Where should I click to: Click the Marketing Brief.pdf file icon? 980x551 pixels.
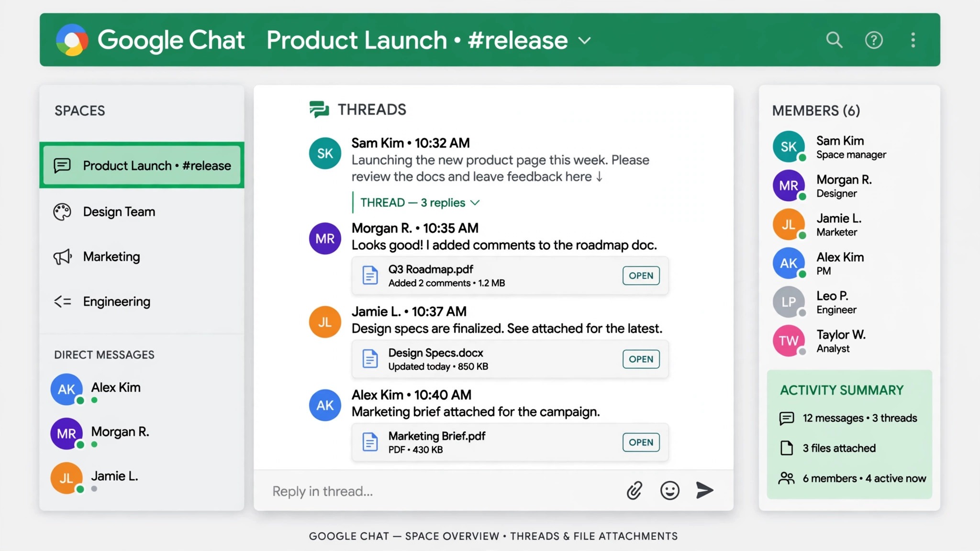[370, 442]
